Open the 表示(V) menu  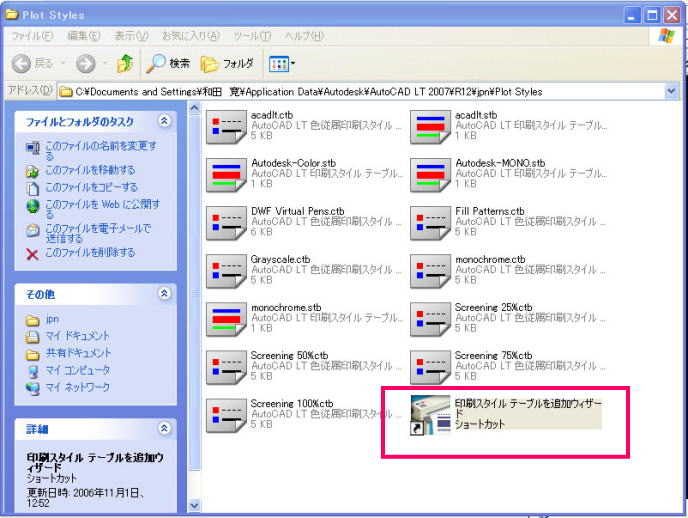tap(131, 36)
